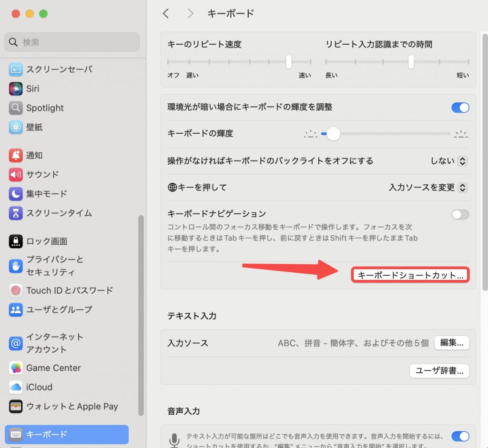Click the サウンド speaker icon
The height and width of the screenshot is (448, 488).
coord(16,174)
